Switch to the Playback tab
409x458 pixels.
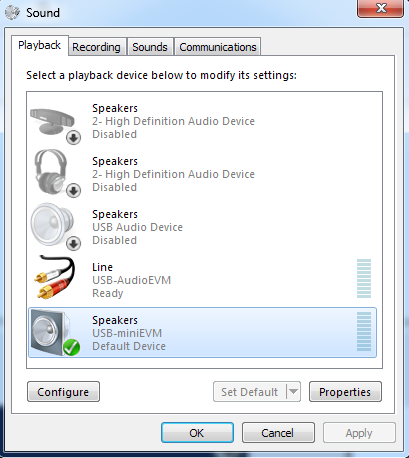coord(40,45)
